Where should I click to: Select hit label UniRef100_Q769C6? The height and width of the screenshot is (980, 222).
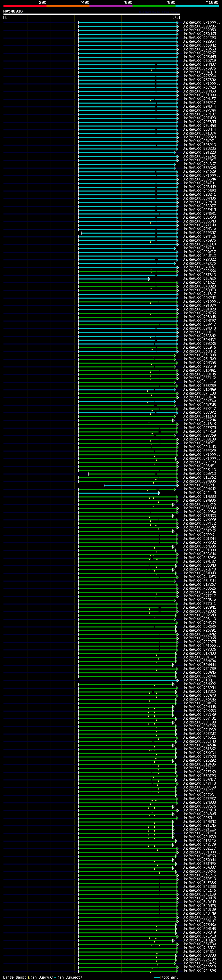(199, 68)
